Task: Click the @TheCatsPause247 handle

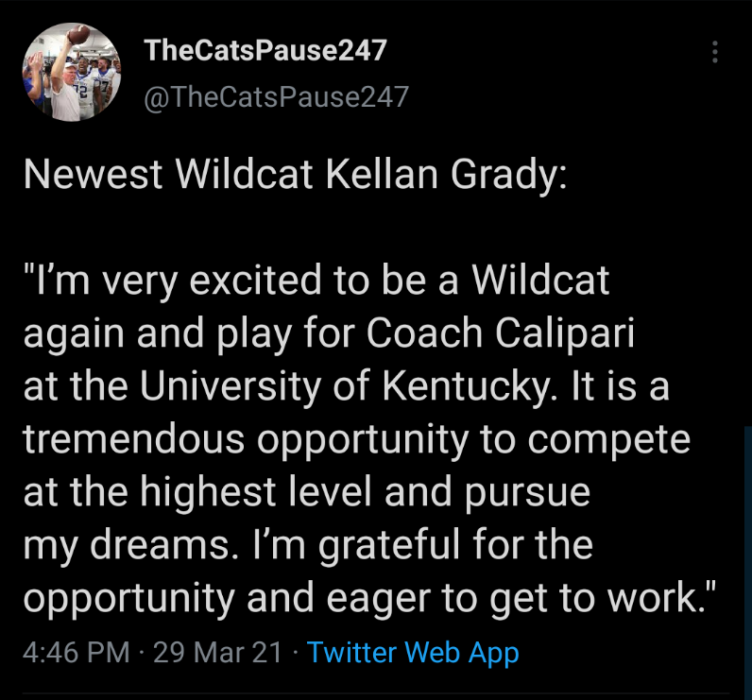Action: (276, 95)
